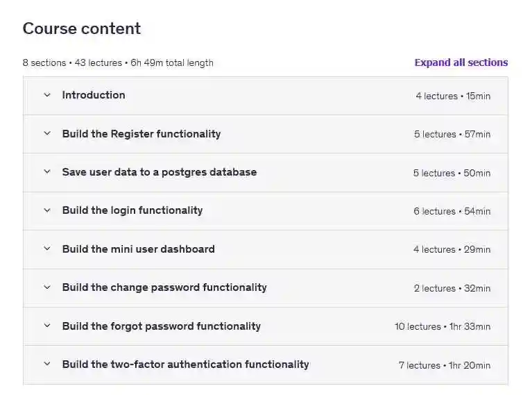The width and height of the screenshot is (532, 395).
Task: Click the Introduction section title
Action: (x=94, y=95)
